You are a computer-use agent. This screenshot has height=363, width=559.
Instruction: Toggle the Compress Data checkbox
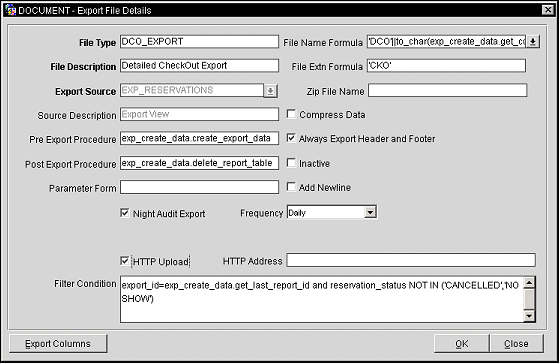pyautogui.click(x=291, y=114)
